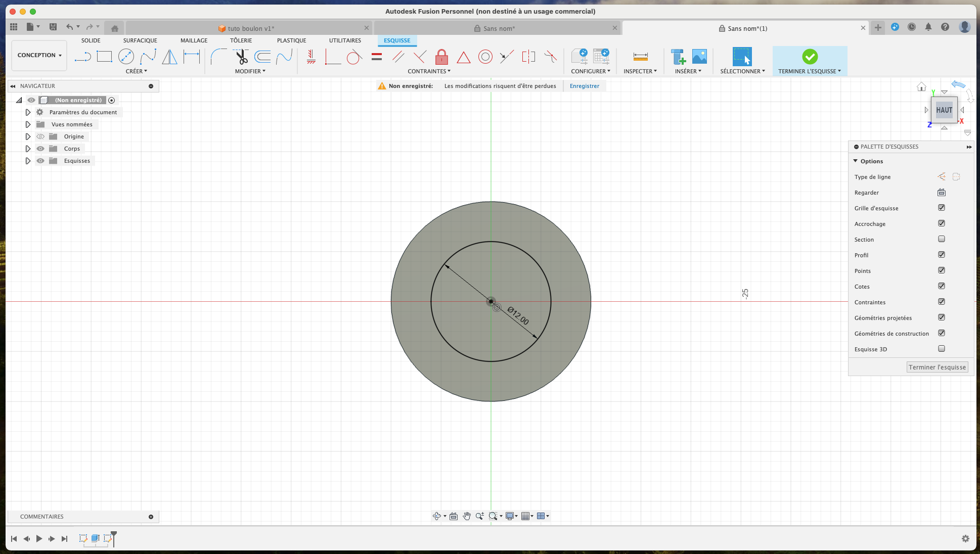
Task: Apply the Symmetry constraint
Action: pyautogui.click(x=528, y=57)
